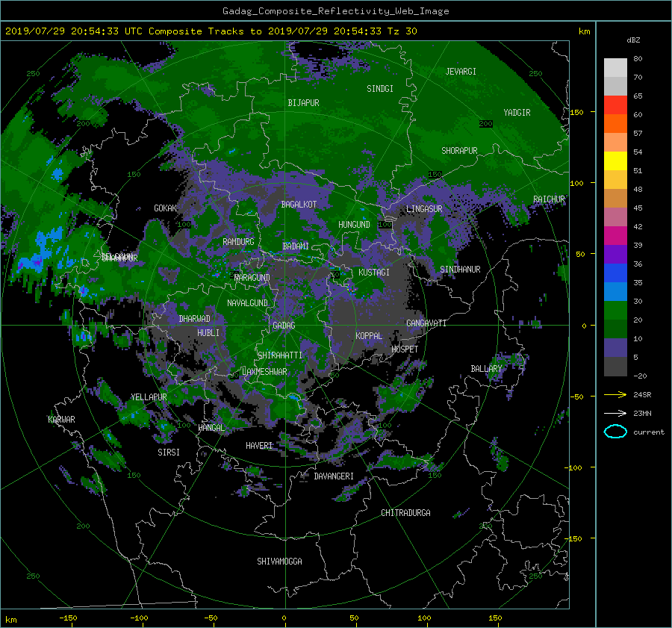The image size is (672, 628).
Task: Click the GANGAVATI city label
Action: 426,323
